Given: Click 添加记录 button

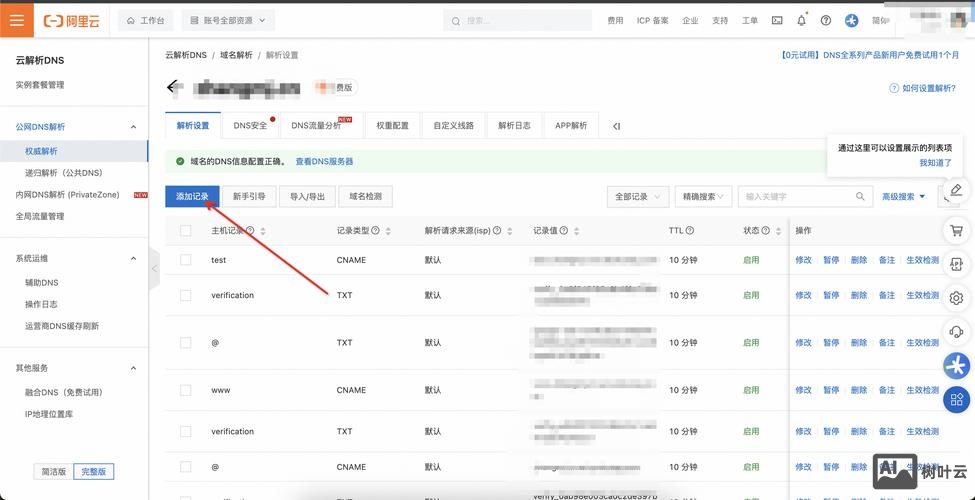Looking at the screenshot, I should click(x=192, y=197).
